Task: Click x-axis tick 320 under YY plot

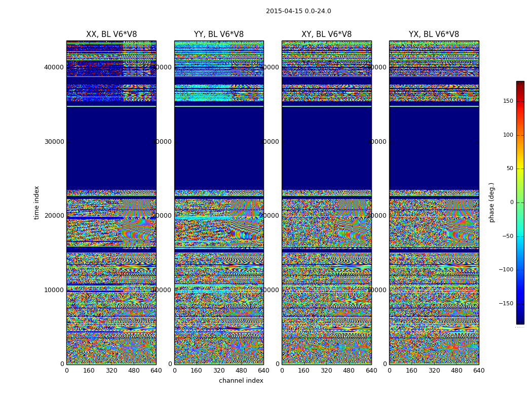Action: 219,371
